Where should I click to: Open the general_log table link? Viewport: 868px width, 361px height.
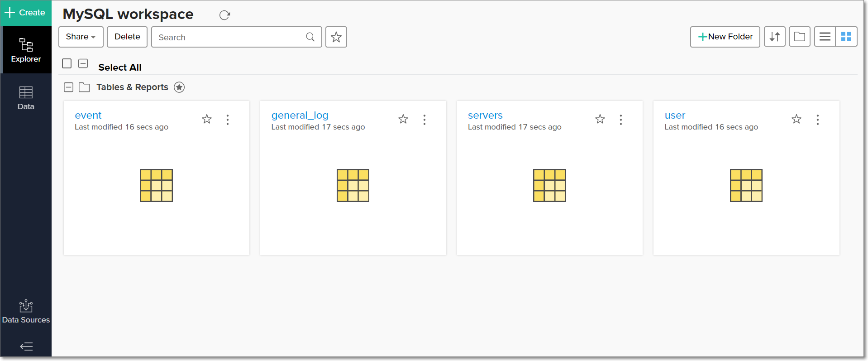click(x=300, y=115)
